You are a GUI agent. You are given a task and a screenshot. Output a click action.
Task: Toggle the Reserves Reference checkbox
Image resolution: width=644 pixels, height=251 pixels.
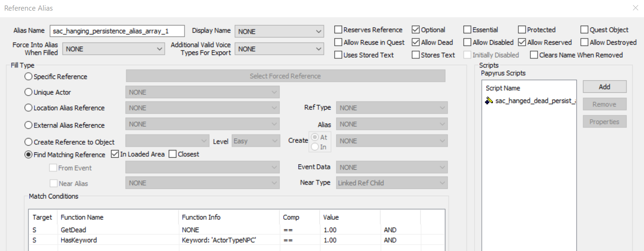pos(338,30)
